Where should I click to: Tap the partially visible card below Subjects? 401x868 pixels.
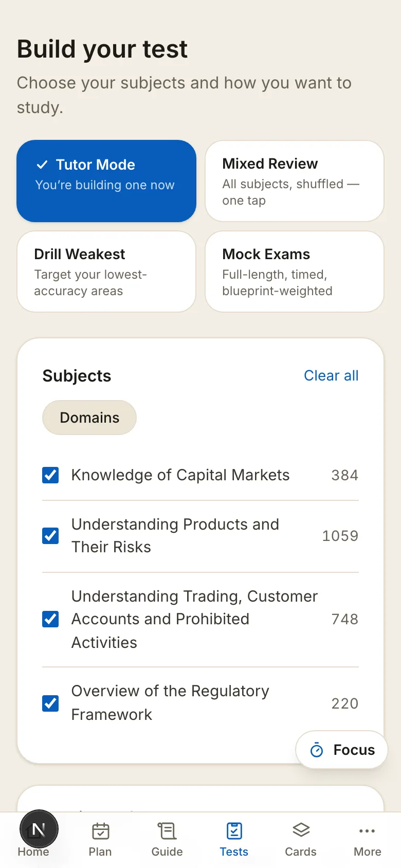[x=200, y=799]
